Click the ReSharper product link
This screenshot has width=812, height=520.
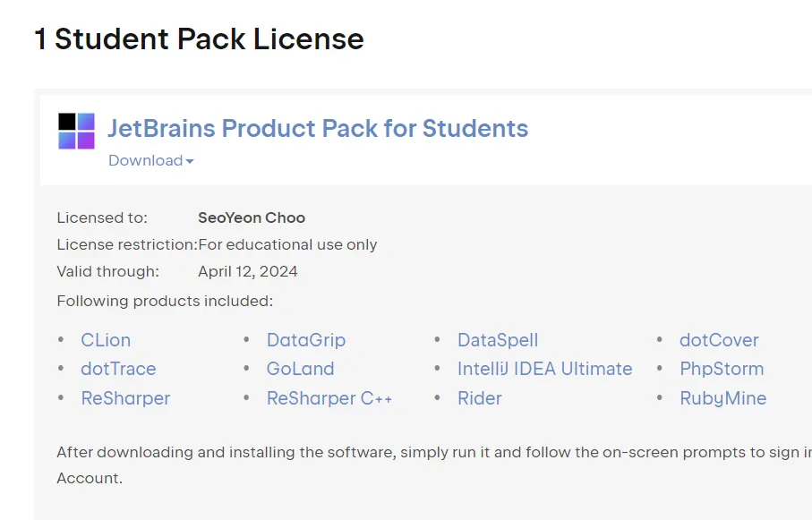(125, 398)
